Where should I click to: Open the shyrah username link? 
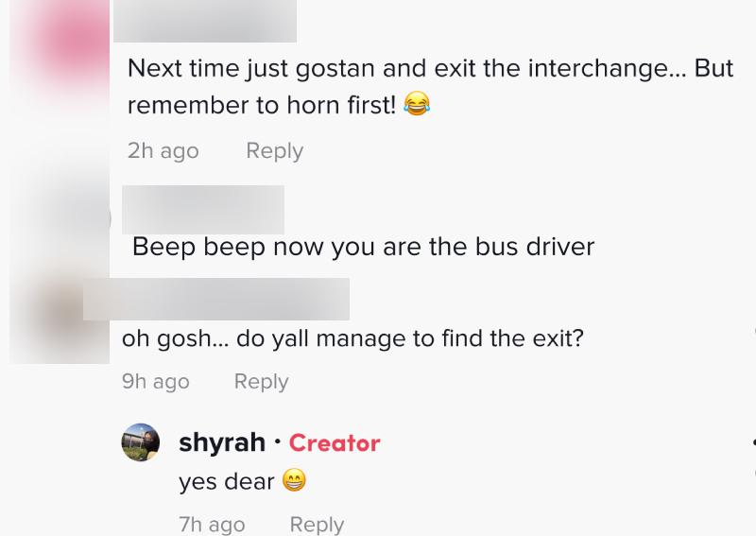(222, 442)
